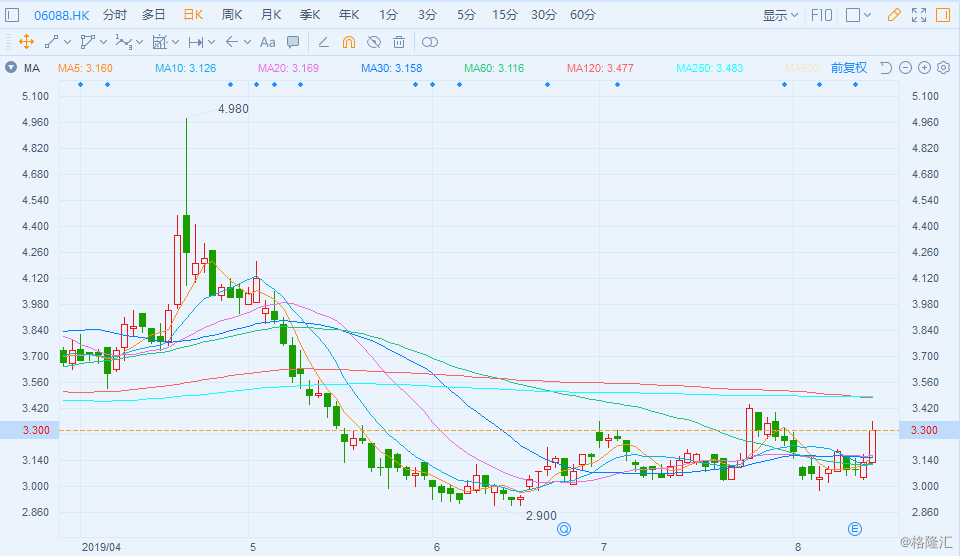Delete drawings with the trash icon
The image size is (960, 556).
click(x=399, y=42)
